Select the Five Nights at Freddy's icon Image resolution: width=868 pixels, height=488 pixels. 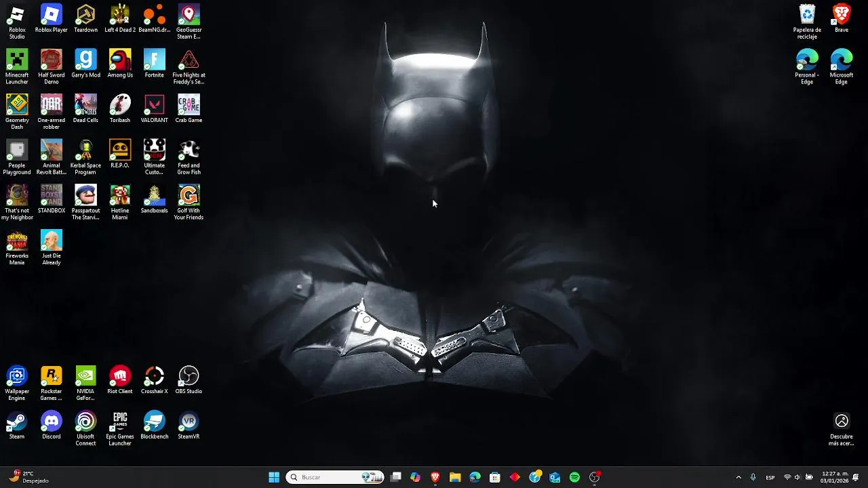[189, 67]
